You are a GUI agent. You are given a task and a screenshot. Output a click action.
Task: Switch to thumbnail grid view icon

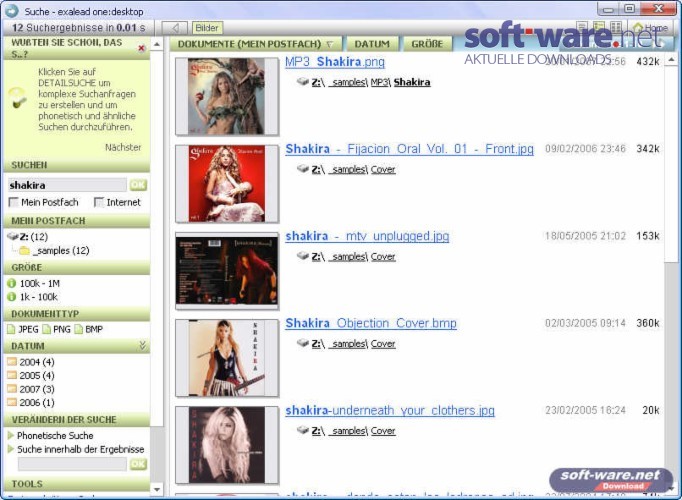615,27
